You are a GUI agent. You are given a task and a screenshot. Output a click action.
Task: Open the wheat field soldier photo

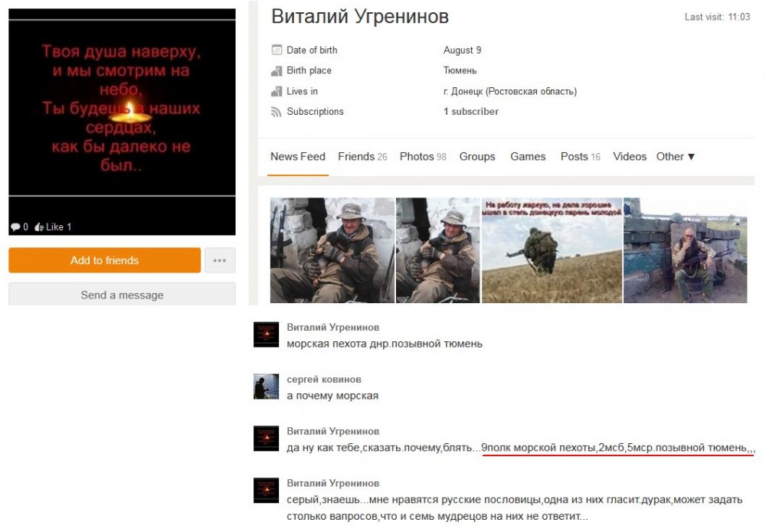[x=552, y=250]
